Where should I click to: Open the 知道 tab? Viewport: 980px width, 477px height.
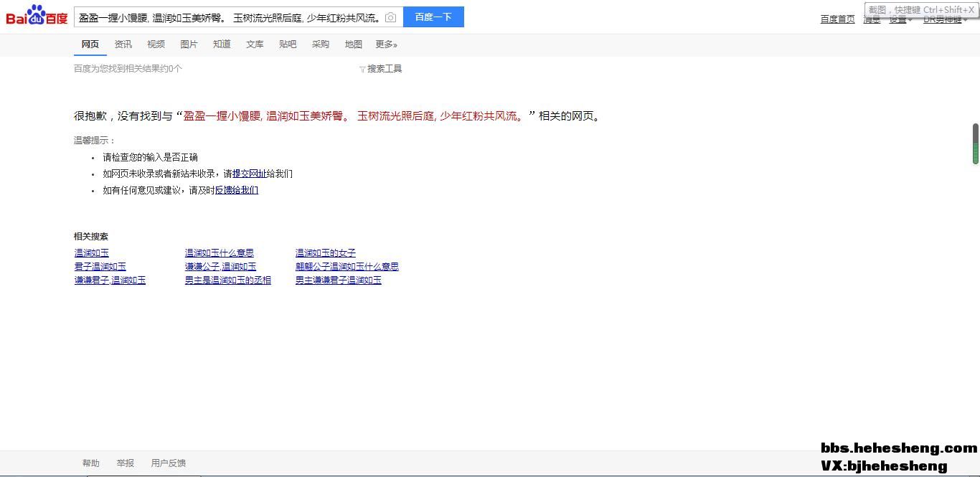click(222, 44)
